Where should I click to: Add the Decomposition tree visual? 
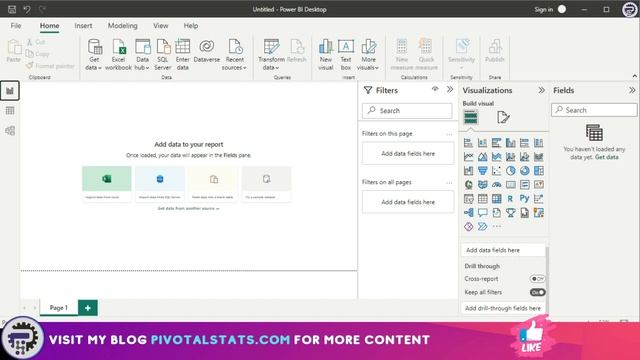click(469, 213)
